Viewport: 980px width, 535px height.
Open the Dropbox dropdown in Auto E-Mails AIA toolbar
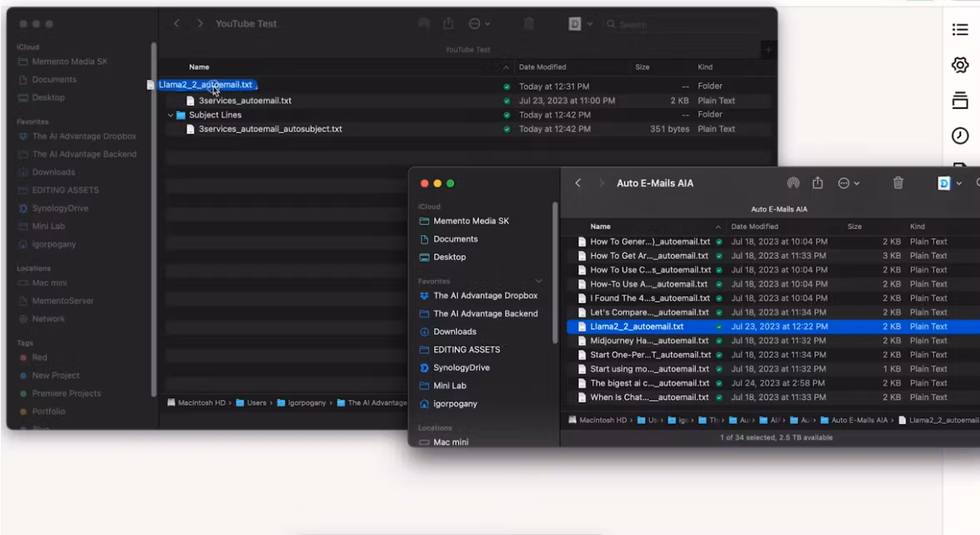tap(949, 183)
